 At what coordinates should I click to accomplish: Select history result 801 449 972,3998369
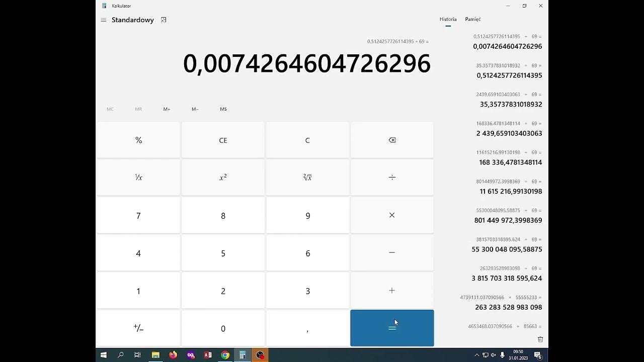coord(508,220)
